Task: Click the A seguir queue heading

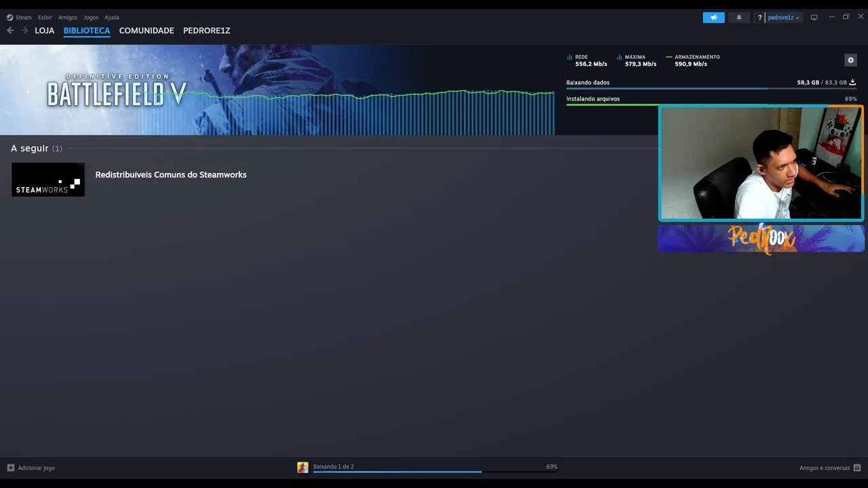Action: pos(37,148)
